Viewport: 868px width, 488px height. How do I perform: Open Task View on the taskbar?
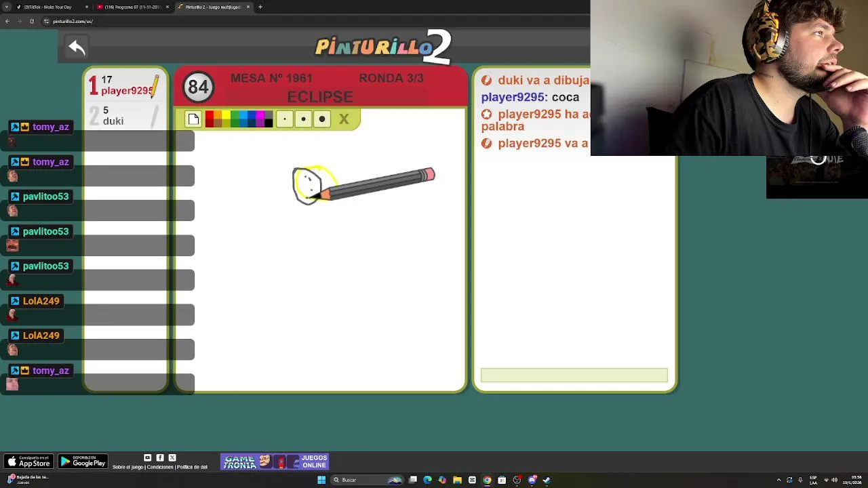tap(413, 480)
